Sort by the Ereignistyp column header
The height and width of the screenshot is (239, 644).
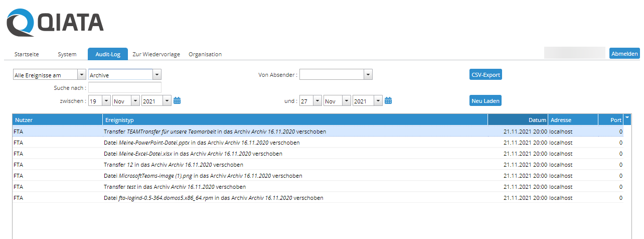(295, 120)
